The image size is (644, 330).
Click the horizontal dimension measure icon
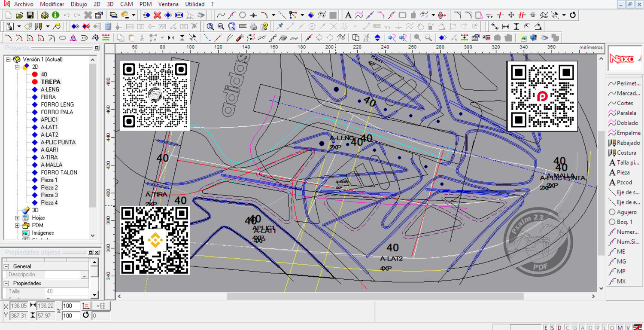[506, 26]
